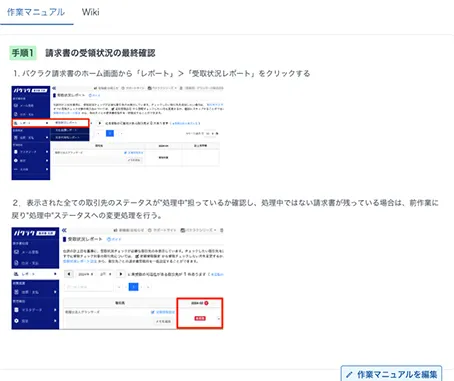The height and width of the screenshot is (381, 454).
Task: Open the first screenshot showing the レポート menu
Action: [117, 133]
